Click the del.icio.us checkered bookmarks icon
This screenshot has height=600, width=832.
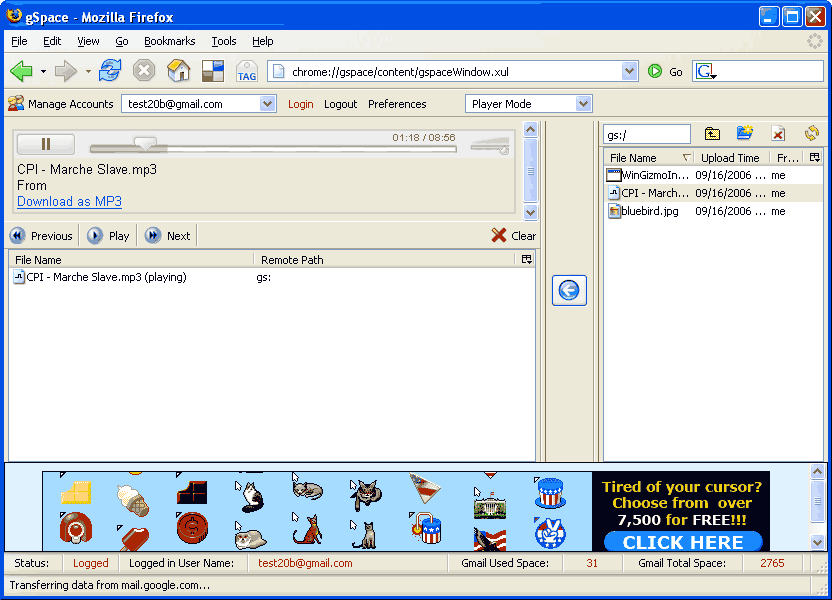[x=213, y=71]
